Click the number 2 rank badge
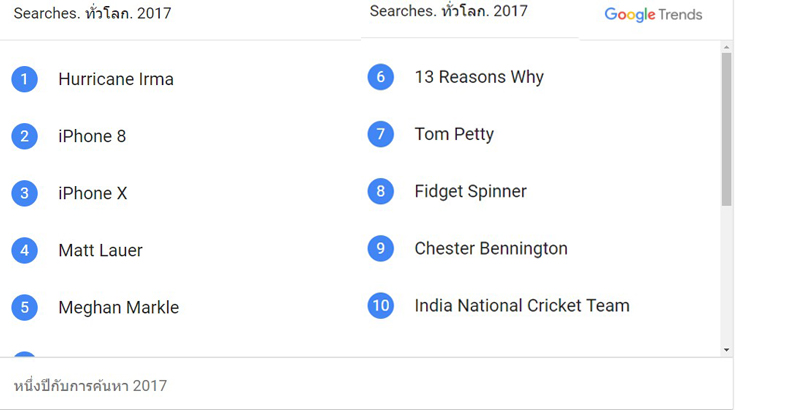Screen dimensions: 800x410 24,137
